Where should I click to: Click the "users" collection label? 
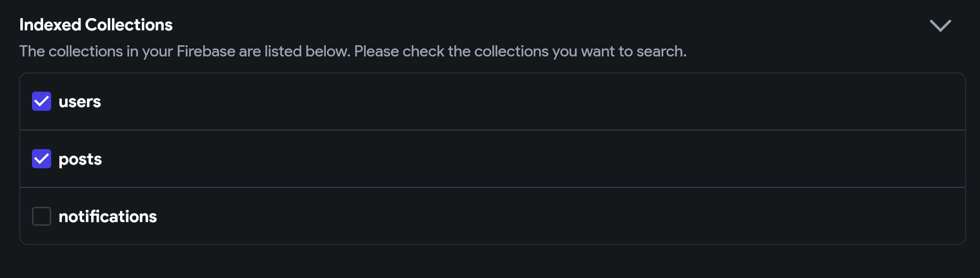coord(79,102)
